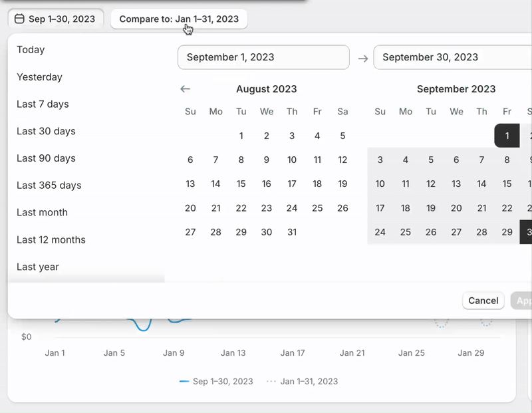Click the Cancel button

click(x=483, y=301)
